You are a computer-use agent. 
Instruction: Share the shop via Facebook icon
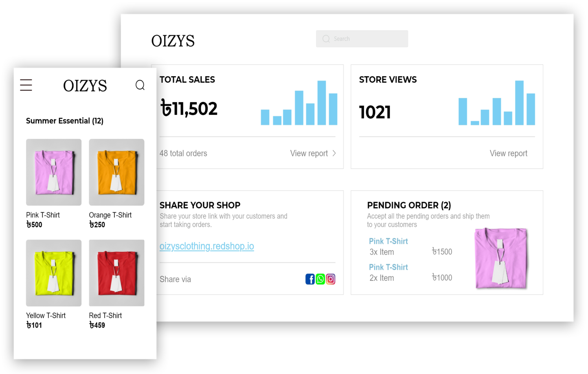click(310, 279)
